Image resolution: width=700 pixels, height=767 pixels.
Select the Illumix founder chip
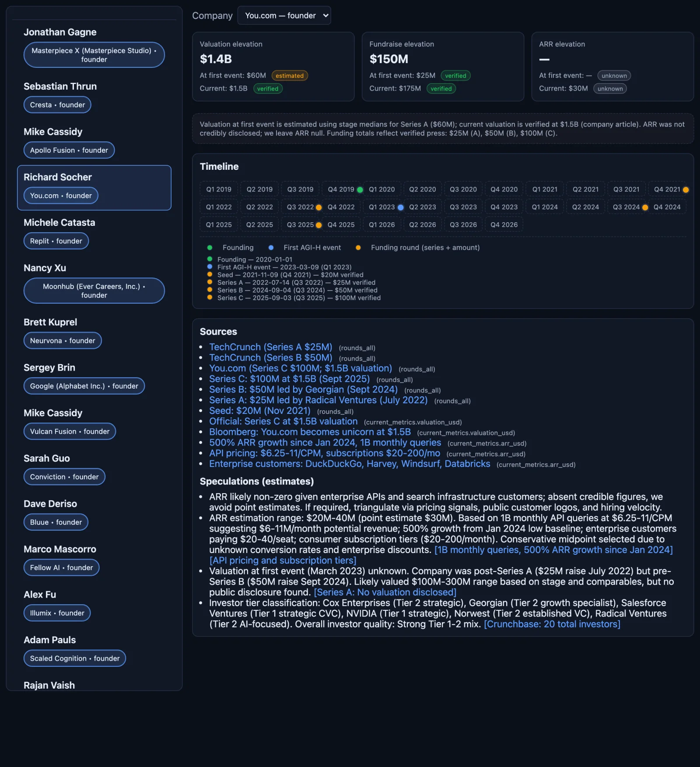click(x=57, y=613)
